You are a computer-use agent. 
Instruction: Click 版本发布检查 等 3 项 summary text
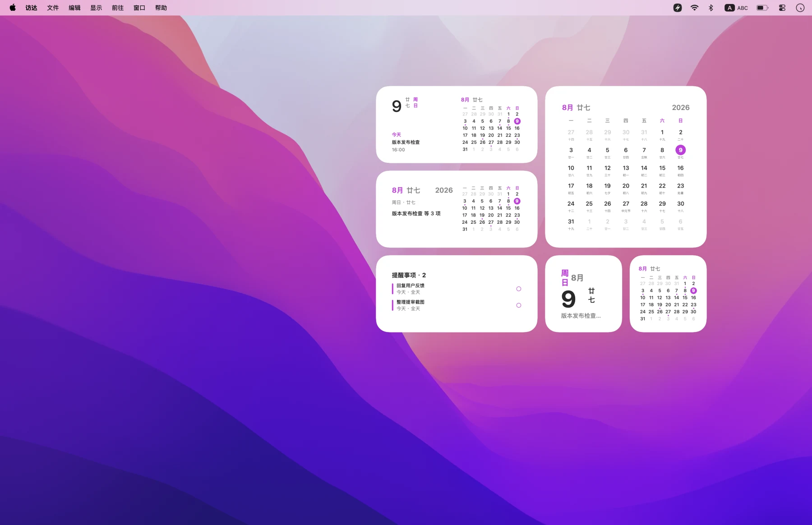pyautogui.click(x=416, y=213)
